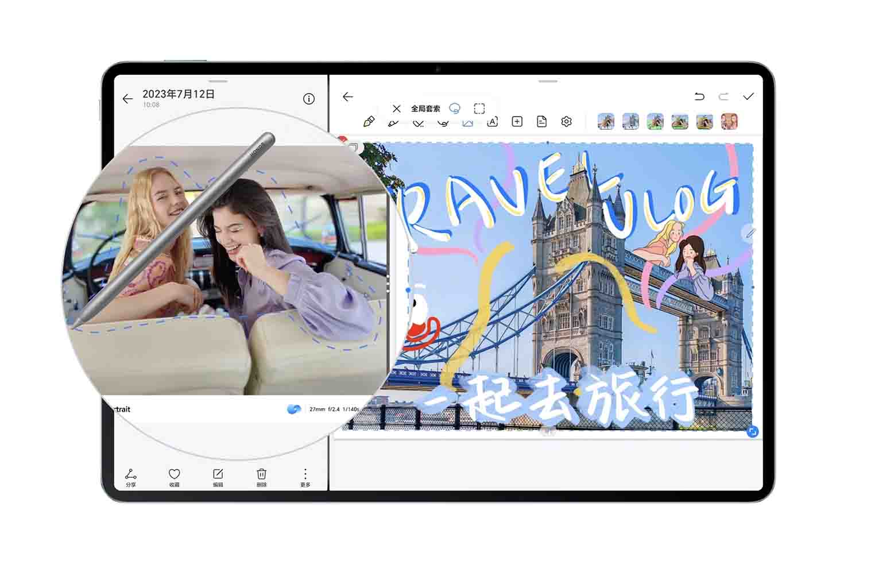The height and width of the screenshot is (588, 875).
Task: Delete the photo with trash icon
Action: click(x=261, y=476)
